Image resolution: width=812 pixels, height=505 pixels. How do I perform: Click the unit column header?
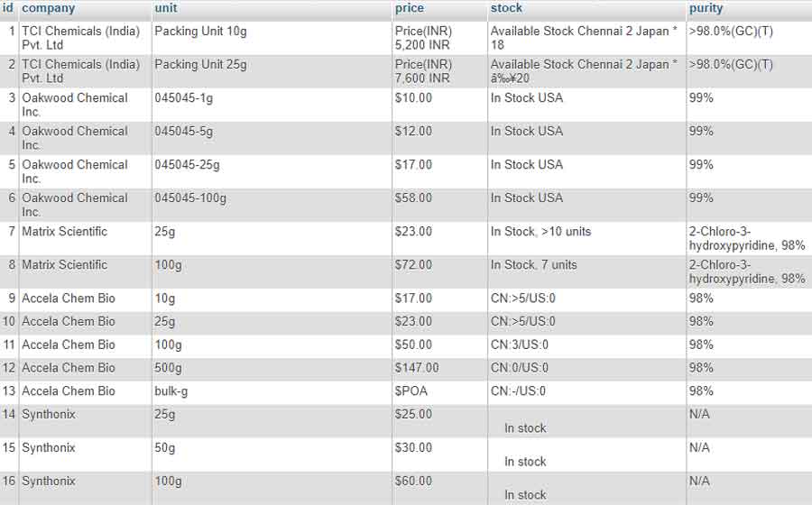166,8
